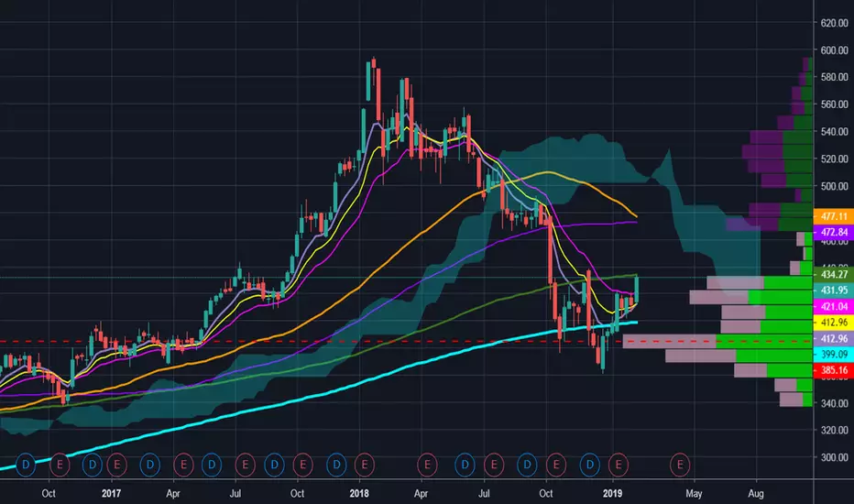The image size is (854, 504).
Task: Click the 540.00 price axis value
Action: coord(835,131)
